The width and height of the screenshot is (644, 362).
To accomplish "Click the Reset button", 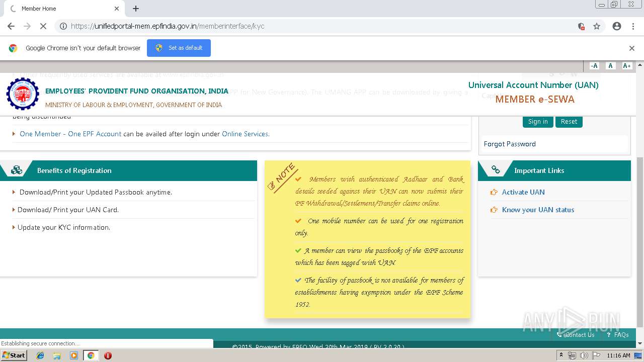I will [569, 122].
